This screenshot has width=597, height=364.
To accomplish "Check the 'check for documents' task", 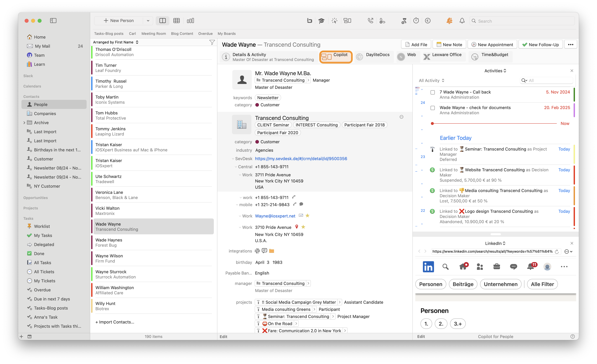I will pos(433,108).
